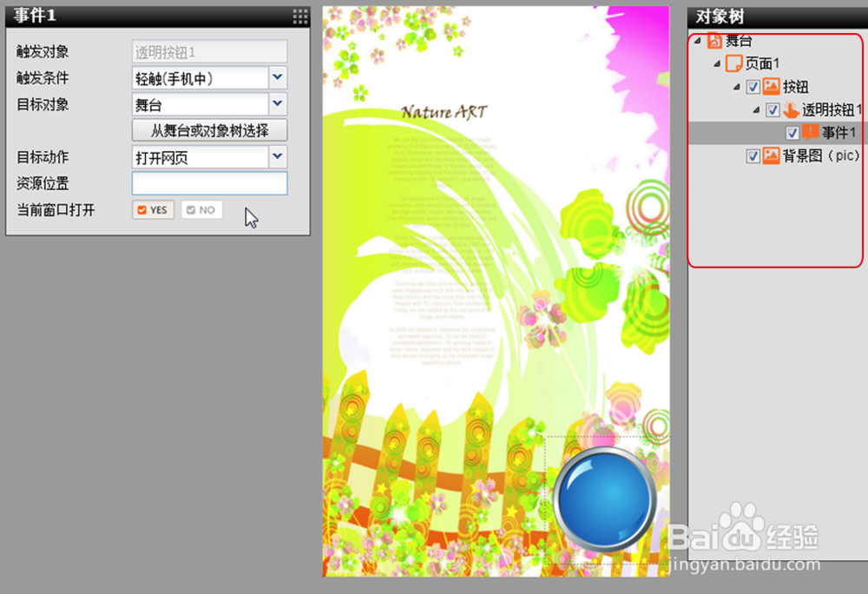Viewport: 868px width, 594px height.
Task: Collapse the 页面1 tree node
Action: point(717,63)
